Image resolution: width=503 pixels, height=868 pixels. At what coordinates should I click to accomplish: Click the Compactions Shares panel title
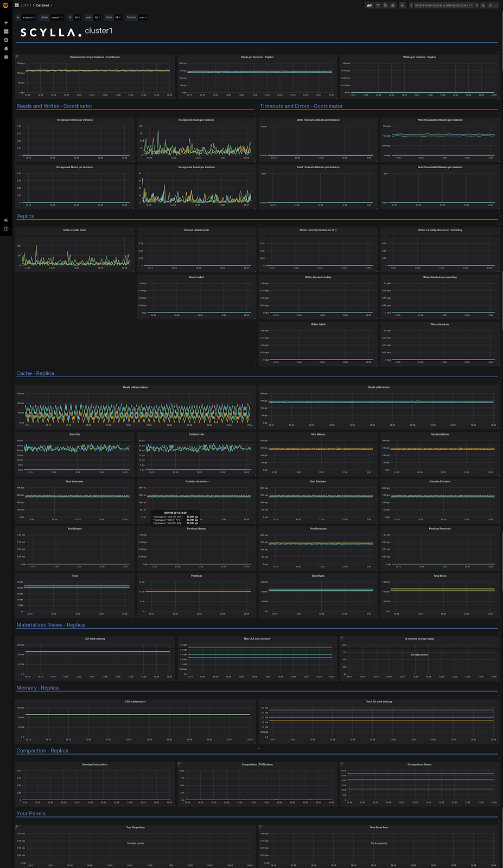(x=419, y=765)
